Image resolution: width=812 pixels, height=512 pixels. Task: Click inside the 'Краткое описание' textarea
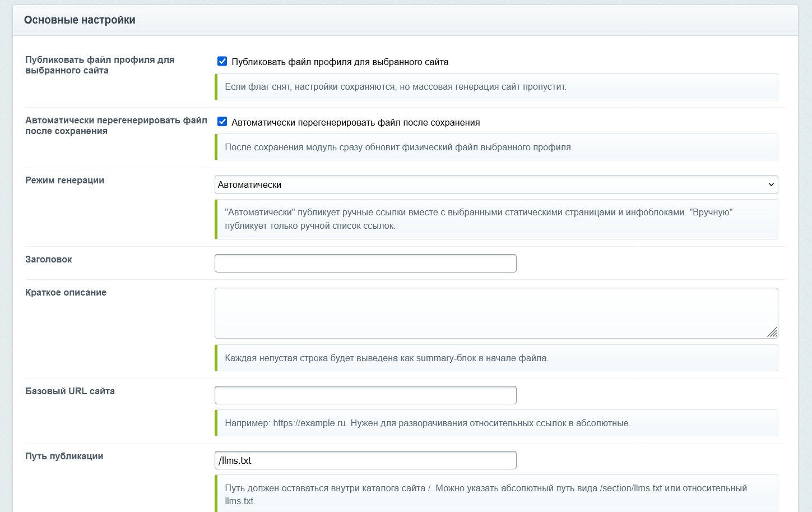[x=496, y=313]
